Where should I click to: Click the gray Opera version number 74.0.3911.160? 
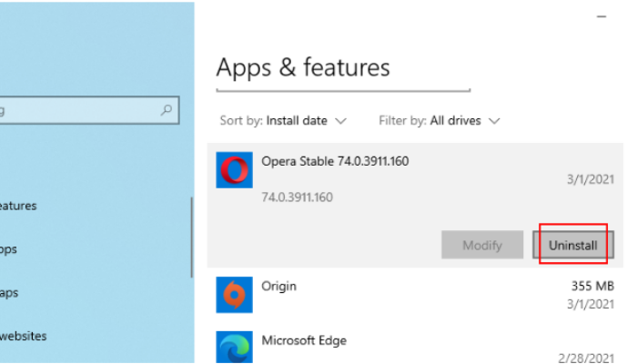click(x=297, y=197)
